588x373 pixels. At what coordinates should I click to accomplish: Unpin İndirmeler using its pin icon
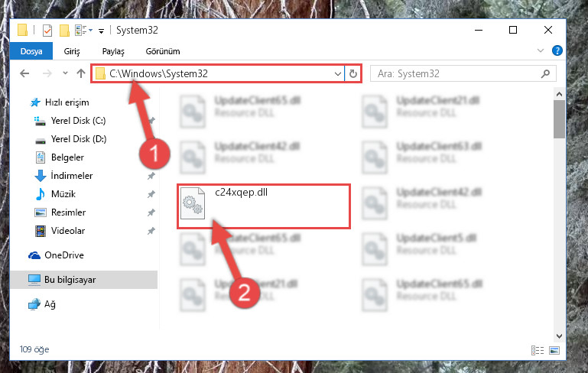(x=151, y=176)
